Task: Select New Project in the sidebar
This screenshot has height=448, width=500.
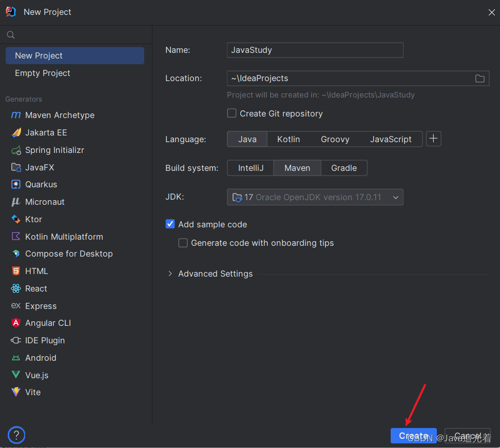Action: point(75,55)
